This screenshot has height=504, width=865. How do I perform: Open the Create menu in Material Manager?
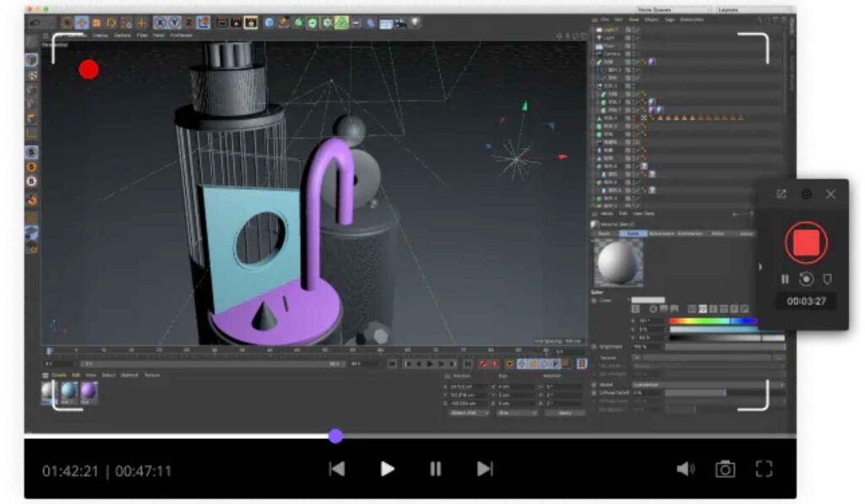click(x=59, y=375)
